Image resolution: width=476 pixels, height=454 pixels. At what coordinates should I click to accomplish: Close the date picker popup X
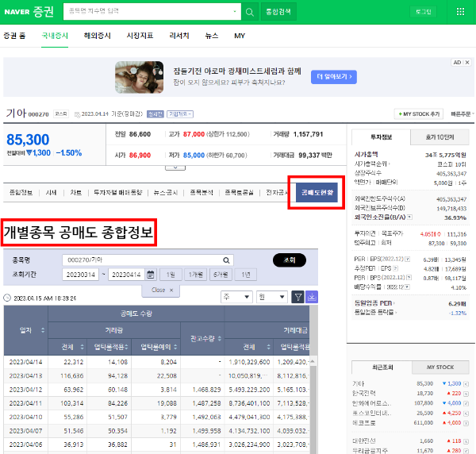pyautogui.click(x=171, y=290)
